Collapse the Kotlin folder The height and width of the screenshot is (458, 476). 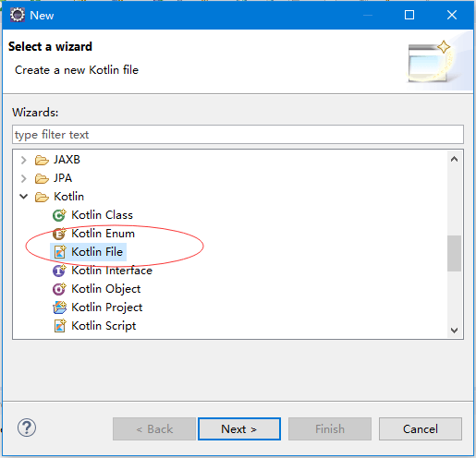click(23, 197)
